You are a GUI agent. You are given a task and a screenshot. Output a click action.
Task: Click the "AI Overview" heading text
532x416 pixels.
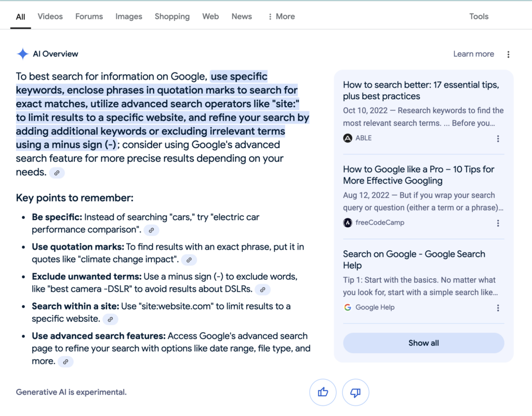click(55, 54)
